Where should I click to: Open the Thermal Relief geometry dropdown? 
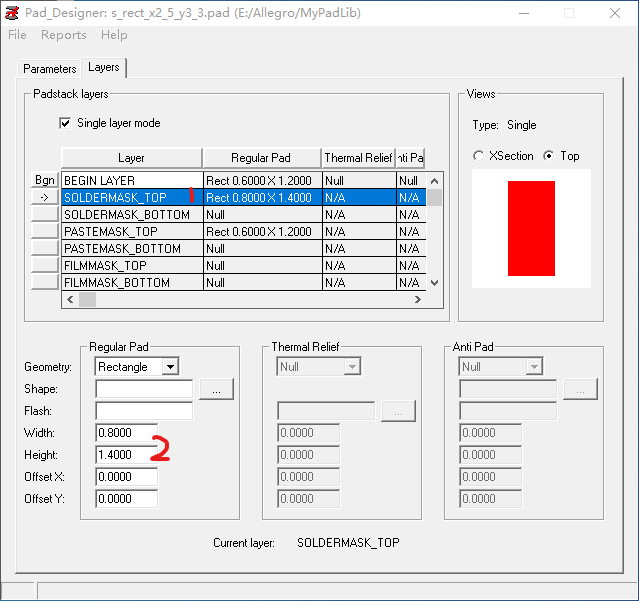click(x=352, y=367)
